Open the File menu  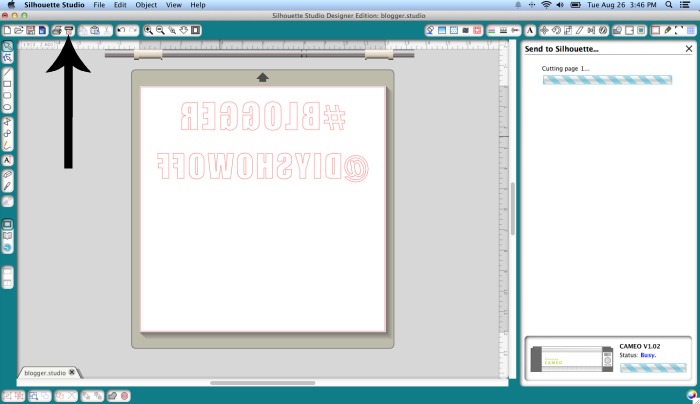tap(99, 5)
